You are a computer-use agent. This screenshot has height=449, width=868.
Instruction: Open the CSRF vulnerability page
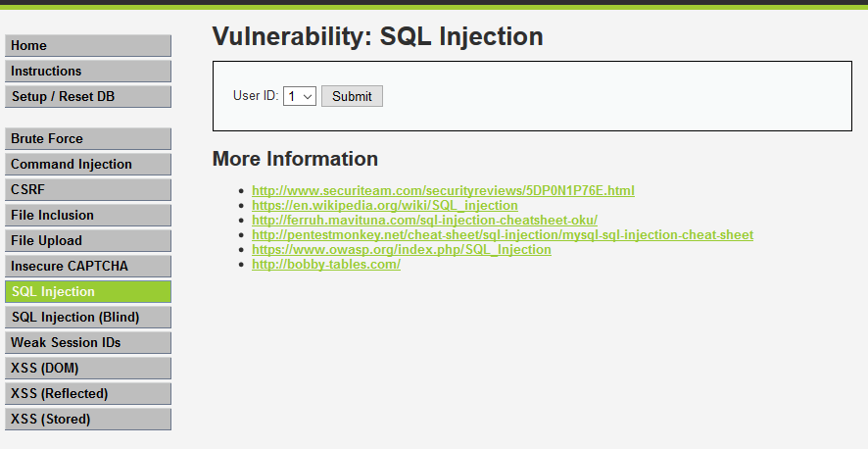pos(87,190)
